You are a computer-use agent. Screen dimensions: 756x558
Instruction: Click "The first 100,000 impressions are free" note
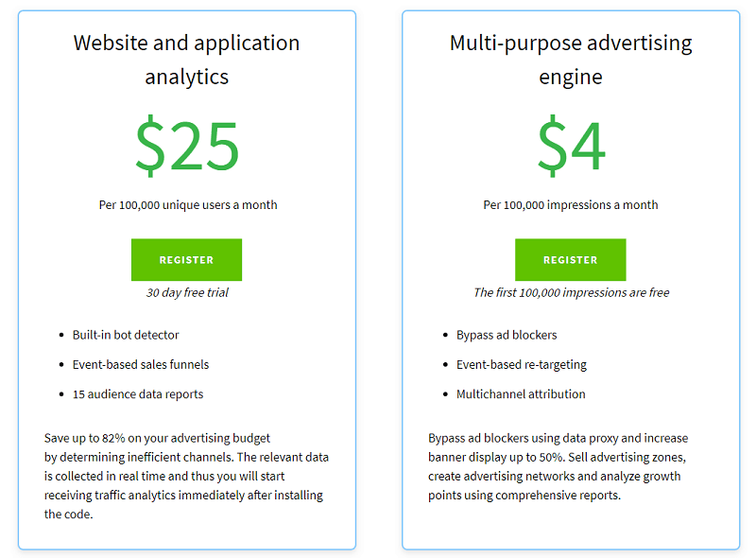click(x=571, y=293)
